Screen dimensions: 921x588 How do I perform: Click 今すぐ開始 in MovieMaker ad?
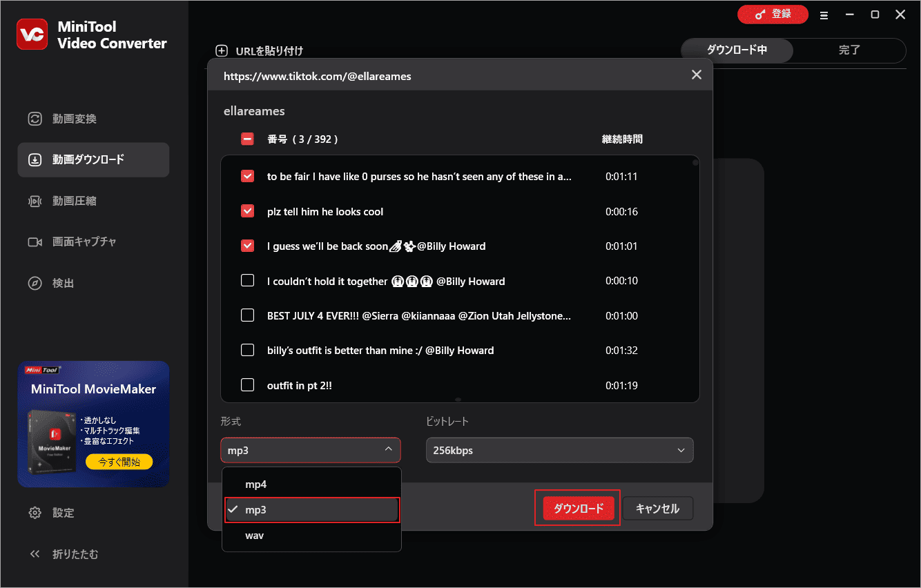pyautogui.click(x=119, y=462)
